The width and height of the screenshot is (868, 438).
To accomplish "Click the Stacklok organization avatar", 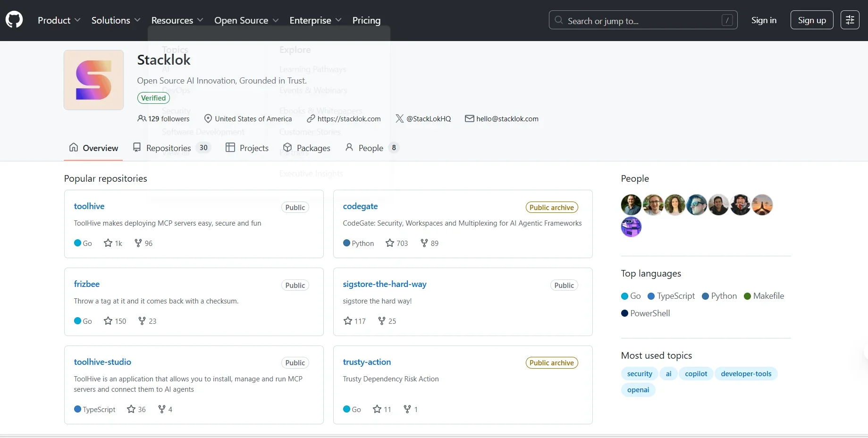I will tap(93, 80).
